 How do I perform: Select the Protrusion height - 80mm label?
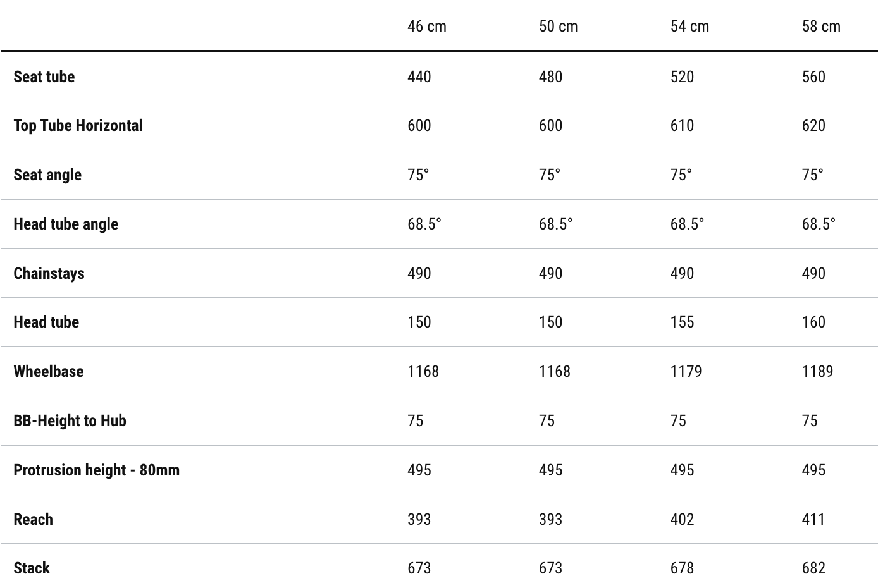tap(96, 470)
